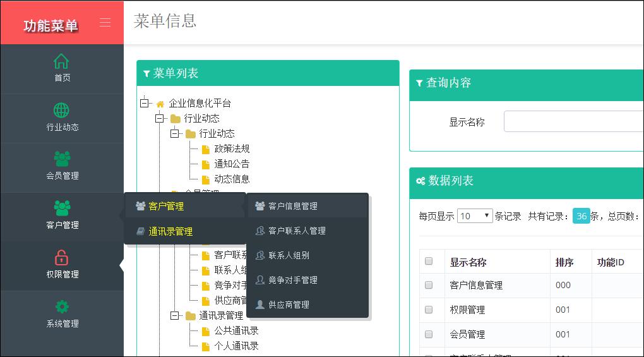Click the 会员管理 cell in data table
Screen dimensions: 644x357
467,334
